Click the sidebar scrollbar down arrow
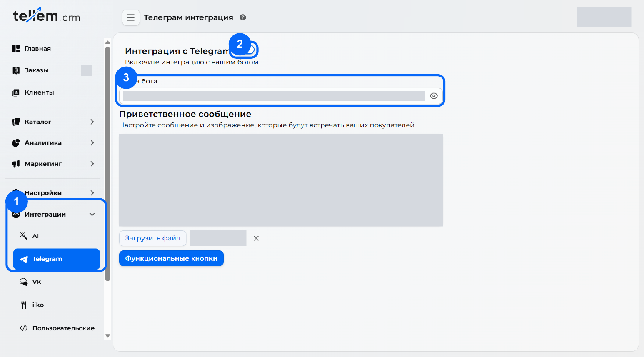Viewport: 644px width, 357px height. pyautogui.click(x=107, y=336)
